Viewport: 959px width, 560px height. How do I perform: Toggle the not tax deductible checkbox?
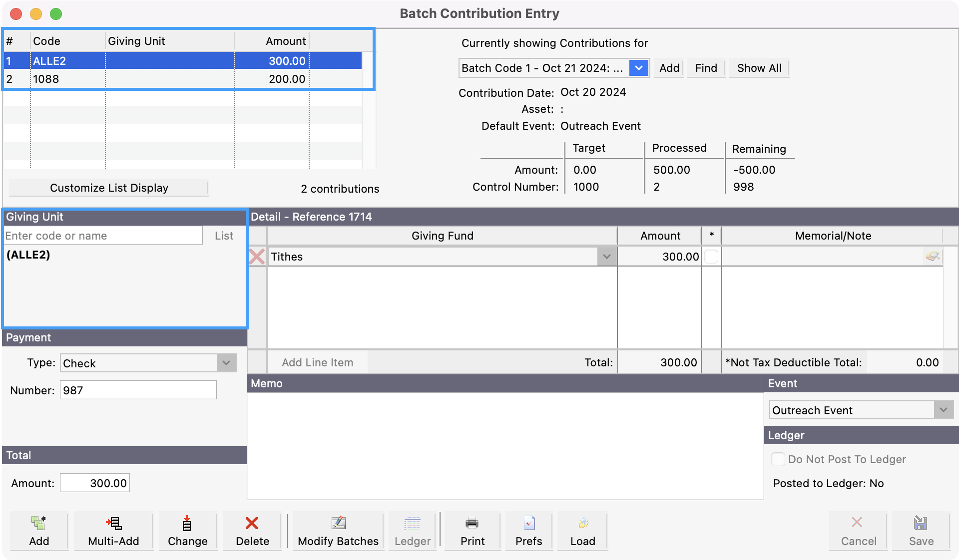pos(711,257)
